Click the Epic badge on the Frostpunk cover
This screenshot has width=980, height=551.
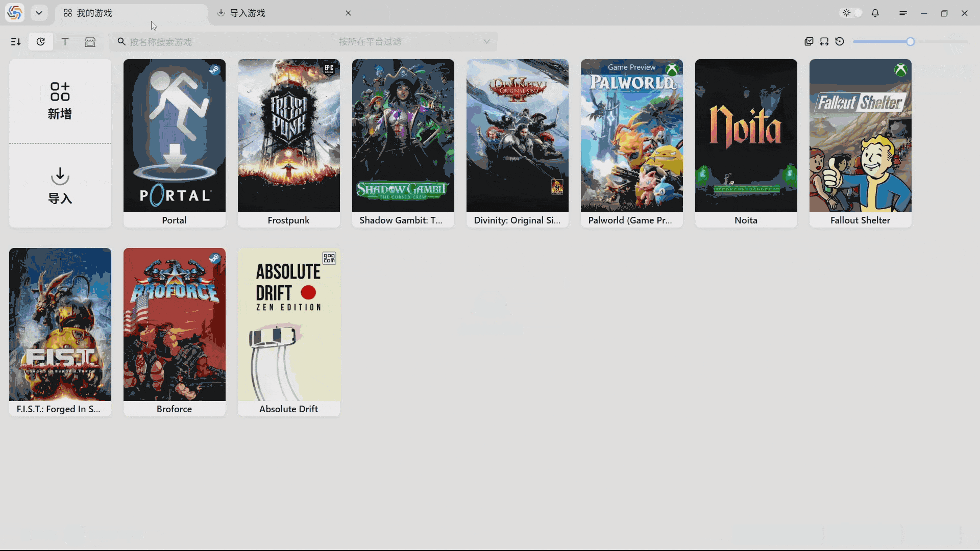(x=329, y=69)
